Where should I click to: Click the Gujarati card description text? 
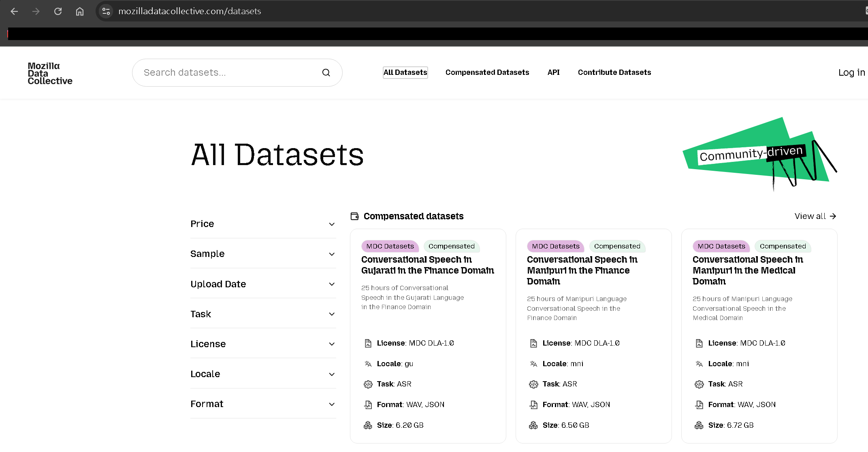click(x=412, y=297)
